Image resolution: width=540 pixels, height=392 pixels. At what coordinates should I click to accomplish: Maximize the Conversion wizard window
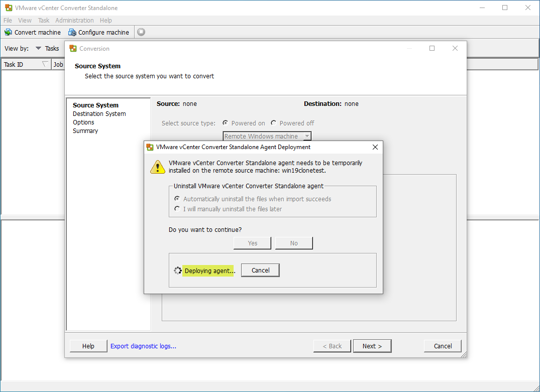tap(432, 49)
